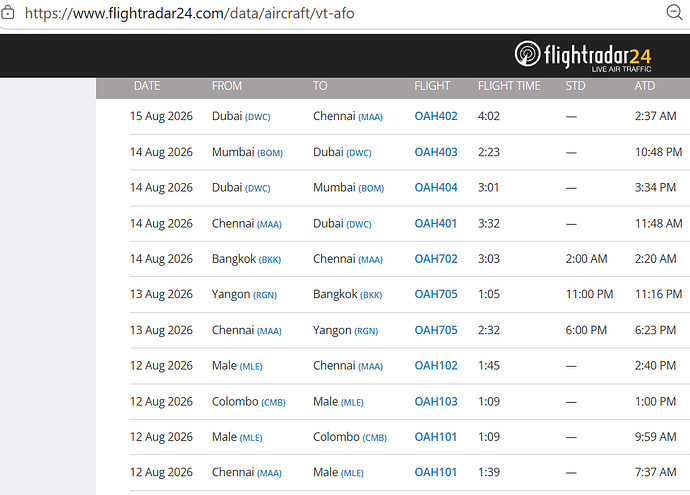The height and width of the screenshot is (495, 690).
Task: Click the ATD column header
Action: tap(645, 86)
